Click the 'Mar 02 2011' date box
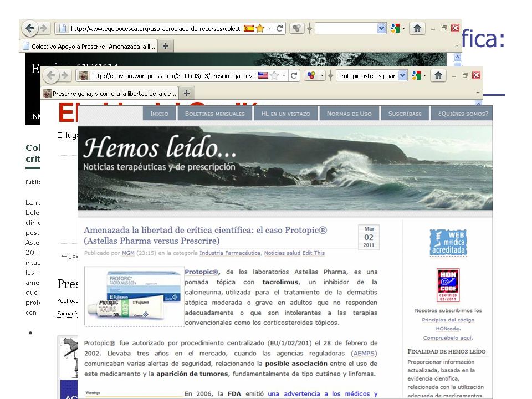 (x=369, y=237)
